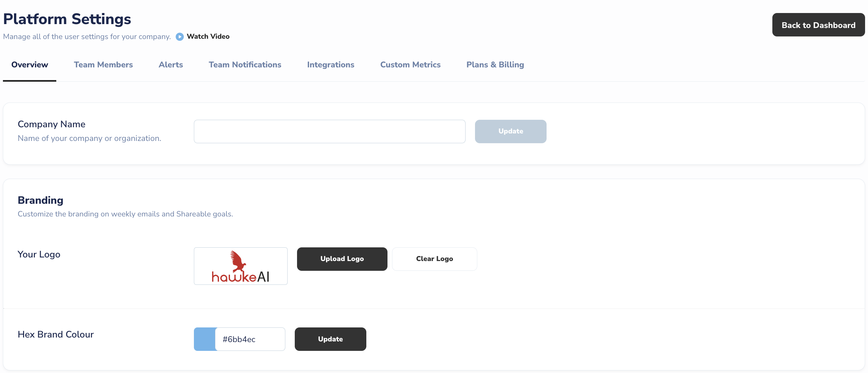This screenshot has height=373, width=868.
Task: Click the Clear Logo button
Action: pyautogui.click(x=434, y=259)
